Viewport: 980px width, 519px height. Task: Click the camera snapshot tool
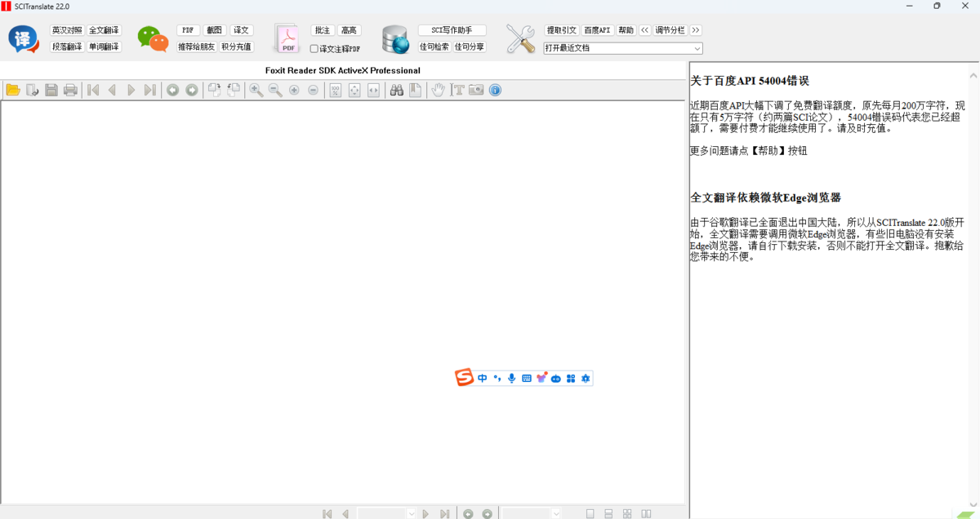pyautogui.click(x=476, y=90)
